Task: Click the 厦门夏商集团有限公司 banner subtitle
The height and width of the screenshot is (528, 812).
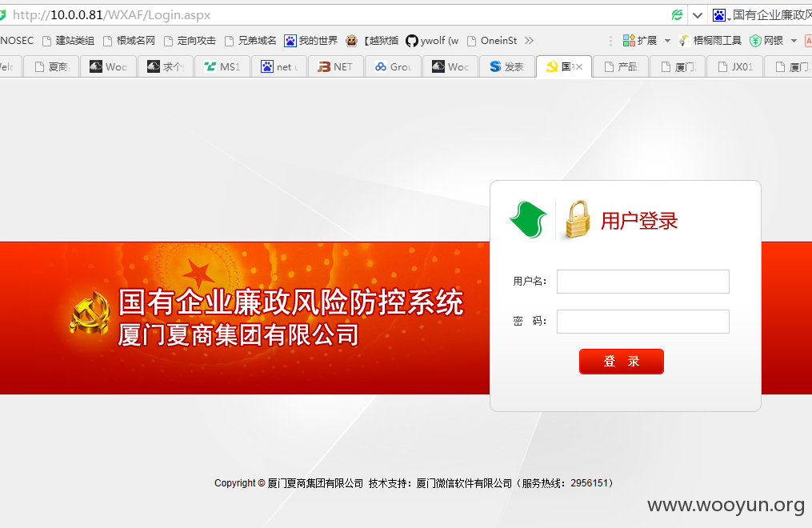Action: (238, 334)
